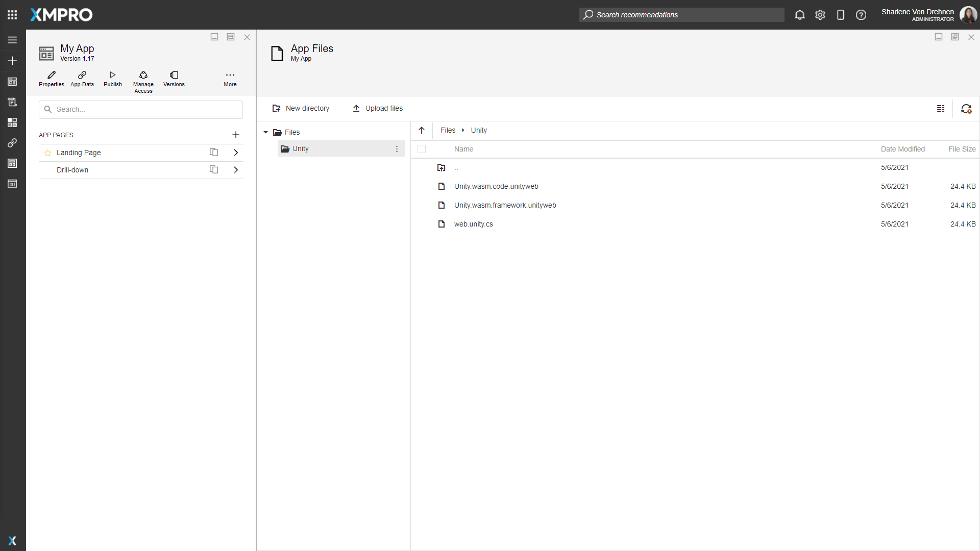
Task: Open Manage Access for My App
Action: [143, 82]
